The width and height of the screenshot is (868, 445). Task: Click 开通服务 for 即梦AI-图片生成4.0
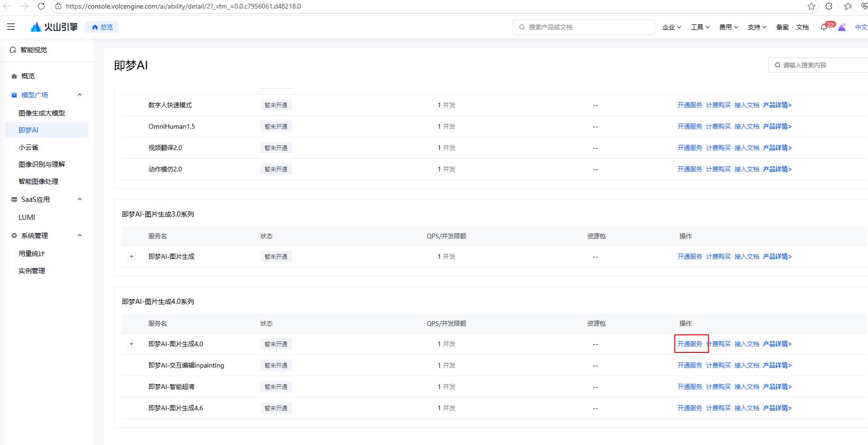690,344
